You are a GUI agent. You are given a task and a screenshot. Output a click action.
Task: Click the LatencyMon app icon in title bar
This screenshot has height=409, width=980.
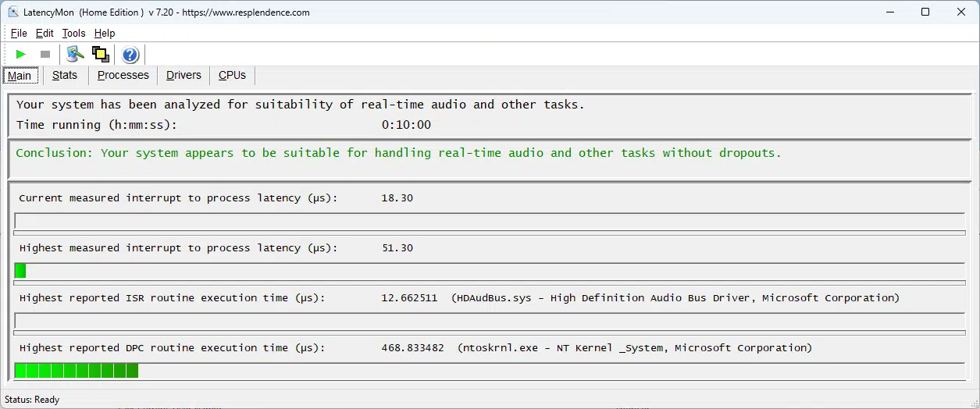click(x=13, y=12)
